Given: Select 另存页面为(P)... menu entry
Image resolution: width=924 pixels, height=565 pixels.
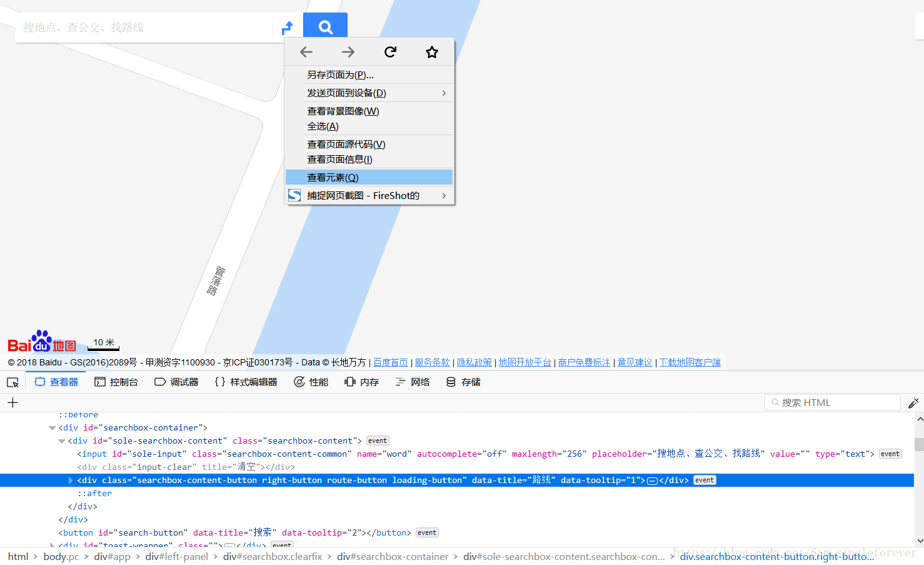Looking at the screenshot, I should (x=369, y=74).
